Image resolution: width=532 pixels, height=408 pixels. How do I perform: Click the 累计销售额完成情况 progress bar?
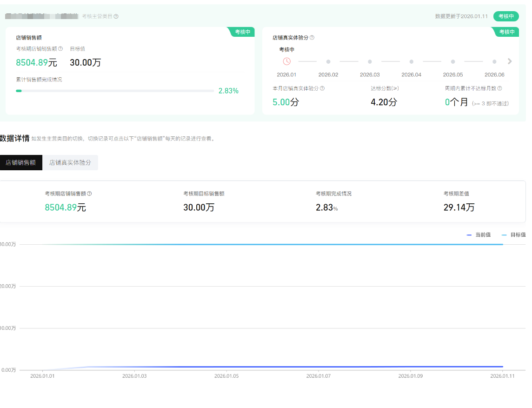tap(115, 91)
